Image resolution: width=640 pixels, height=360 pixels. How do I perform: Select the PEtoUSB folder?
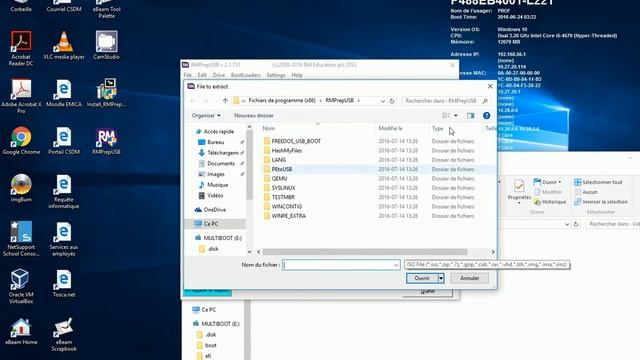click(x=282, y=169)
